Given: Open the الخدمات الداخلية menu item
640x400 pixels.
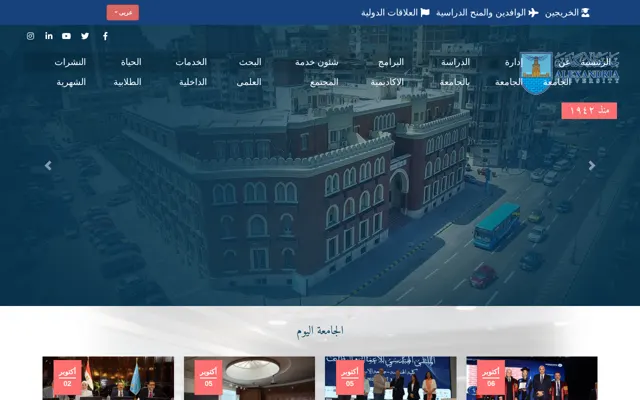Looking at the screenshot, I should (191, 72).
